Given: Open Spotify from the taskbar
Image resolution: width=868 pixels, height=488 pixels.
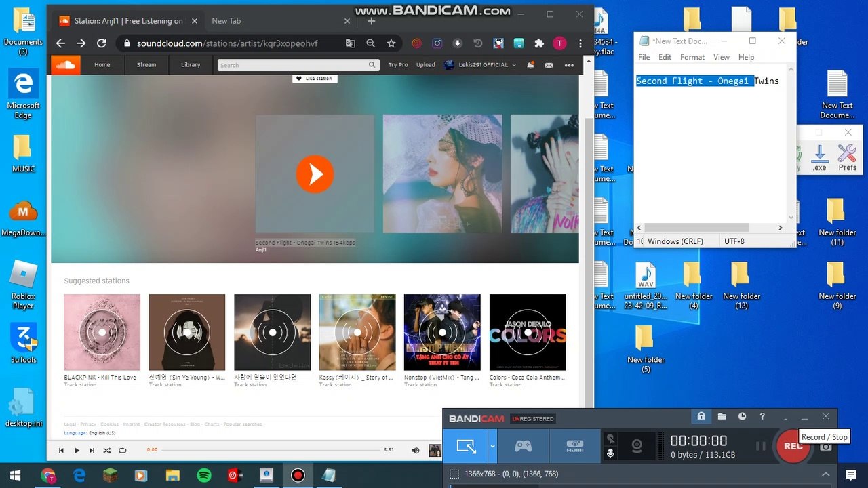Looking at the screenshot, I should (204, 475).
